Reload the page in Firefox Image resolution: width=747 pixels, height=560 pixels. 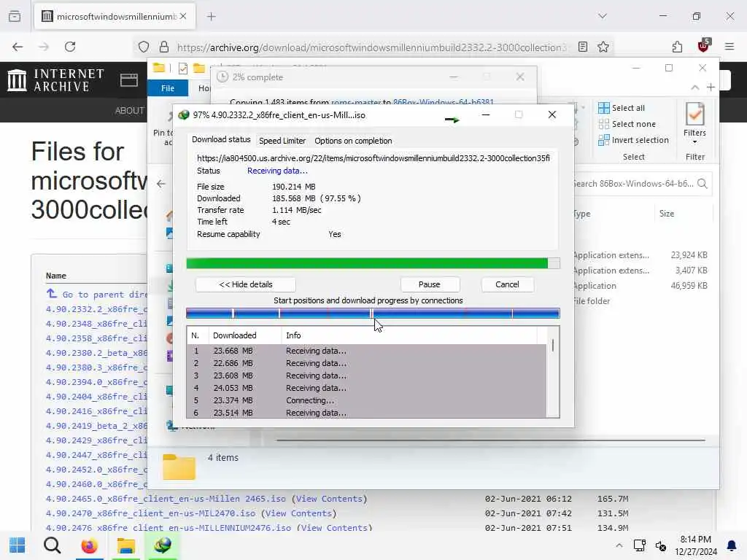[70, 47]
